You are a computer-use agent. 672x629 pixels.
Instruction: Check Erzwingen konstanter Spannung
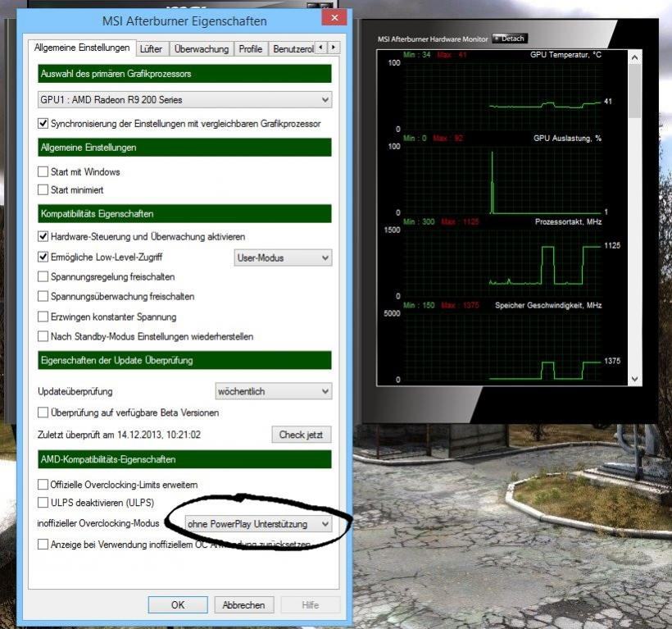(x=43, y=317)
